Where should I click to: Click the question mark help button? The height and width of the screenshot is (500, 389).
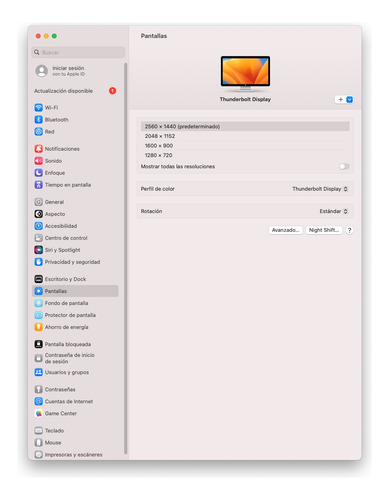(349, 230)
